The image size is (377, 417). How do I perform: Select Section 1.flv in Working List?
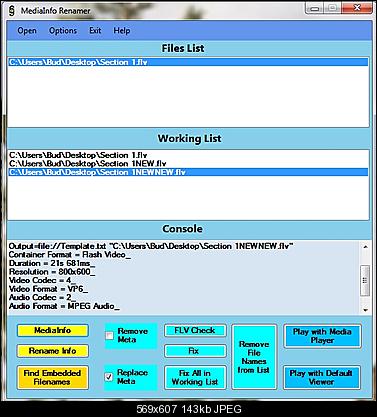click(x=188, y=155)
